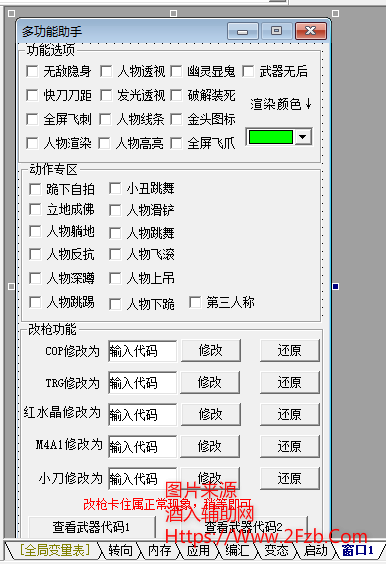Click 修改 button in M4A1 row
Image resolution: width=386 pixels, height=564 pixels.
click(x=210, y=446)
